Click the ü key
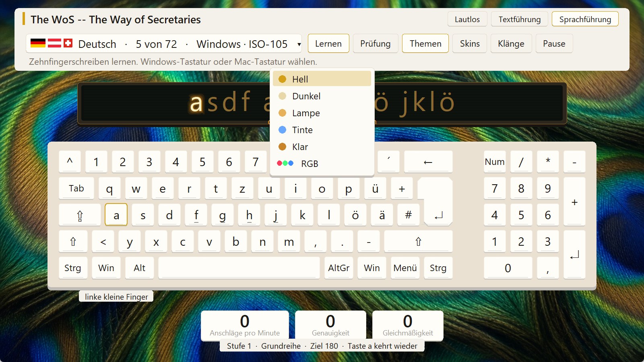This screenshot has height=362, width=644. pos(375,188)
